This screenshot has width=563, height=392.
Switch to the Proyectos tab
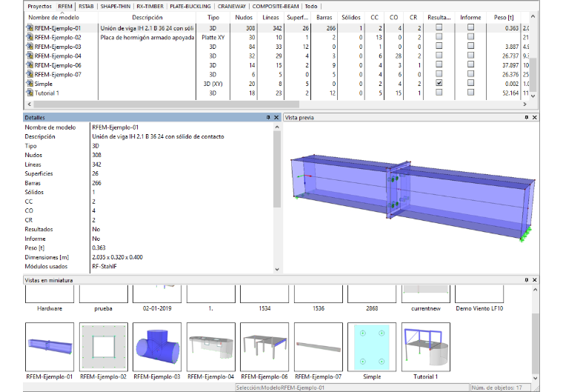point(39,6)
